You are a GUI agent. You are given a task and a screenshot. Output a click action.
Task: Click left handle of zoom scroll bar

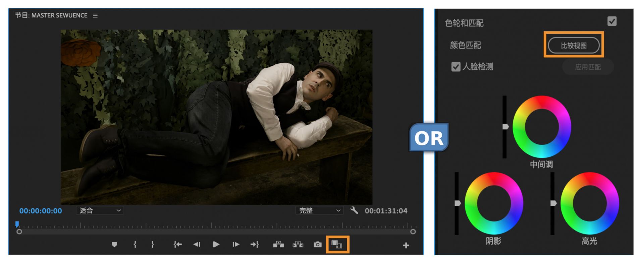tap(19, 231)
